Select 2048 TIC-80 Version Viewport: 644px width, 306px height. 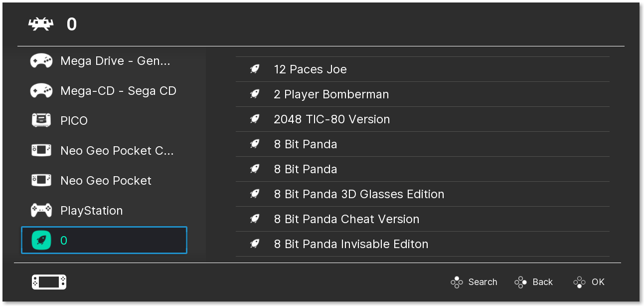[331, 119]
